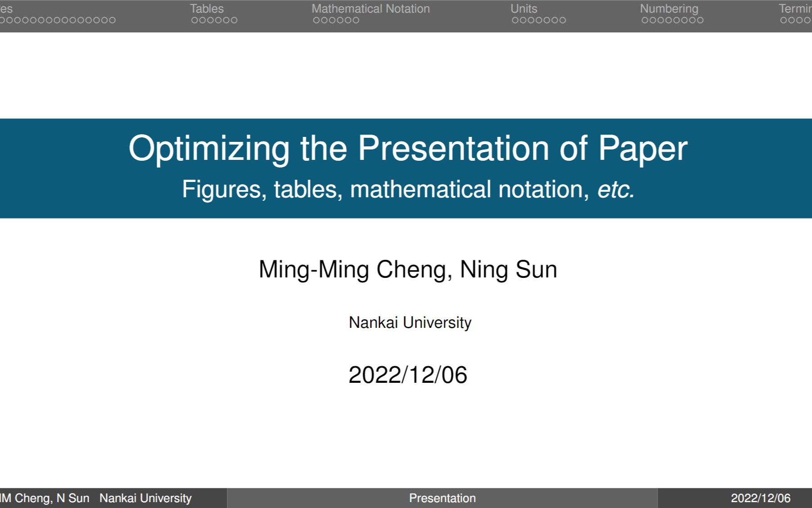812x508 pixels.
Task: Jump to the Numbering section in header
Action: [669, 9]
